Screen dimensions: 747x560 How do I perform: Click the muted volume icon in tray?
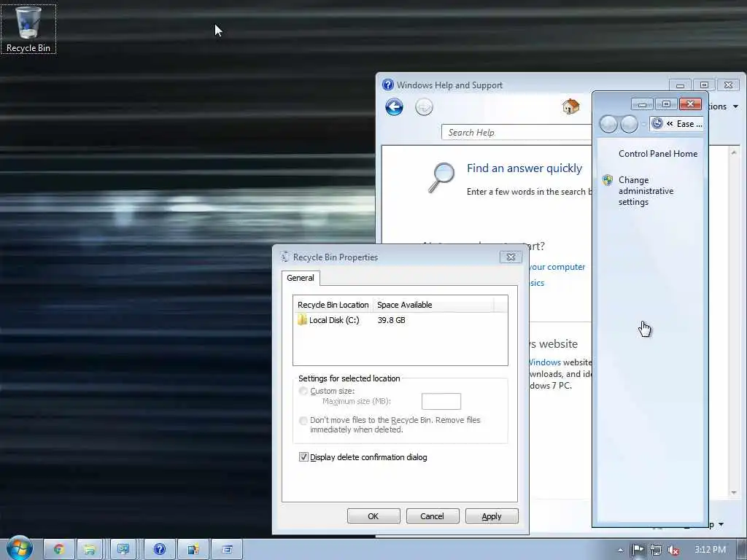tap(673, 550)
